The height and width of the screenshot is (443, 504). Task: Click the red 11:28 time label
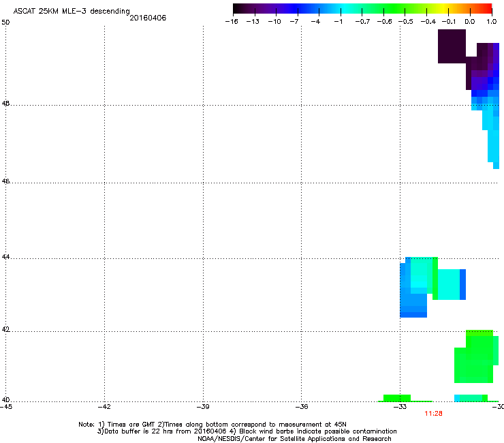(433, 414)
